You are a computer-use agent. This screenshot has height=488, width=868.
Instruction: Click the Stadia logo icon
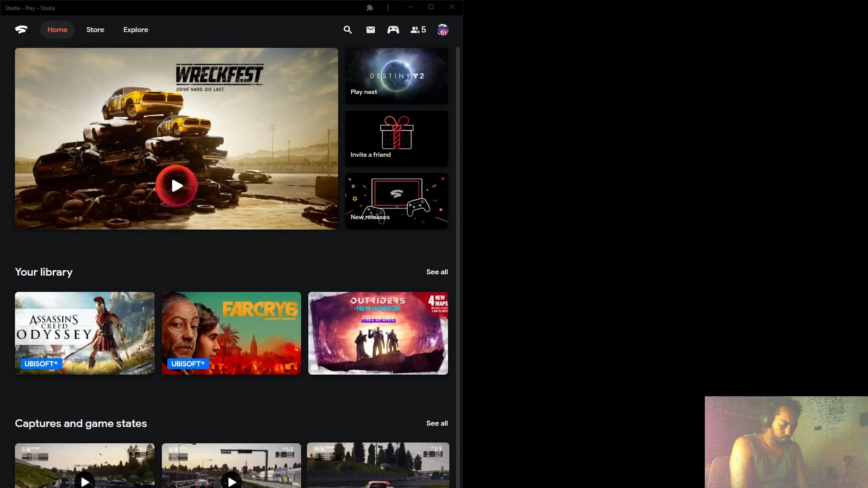[x=21, y=30]
